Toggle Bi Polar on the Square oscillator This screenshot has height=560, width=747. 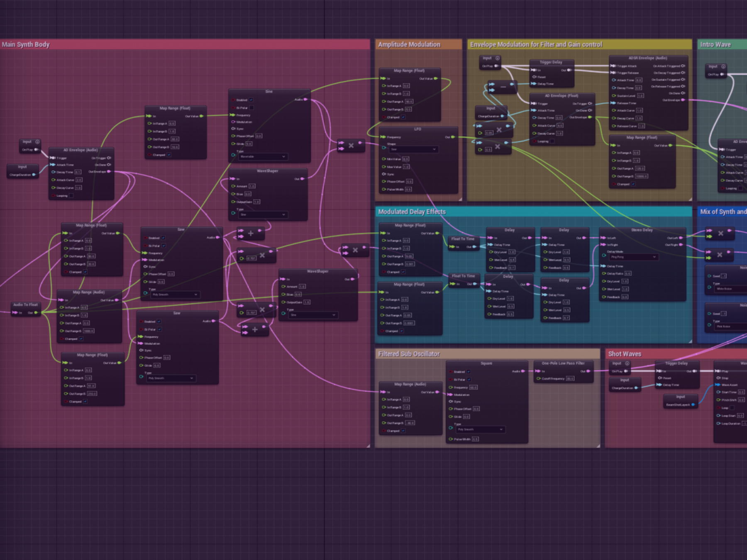[x=469, y=379]
